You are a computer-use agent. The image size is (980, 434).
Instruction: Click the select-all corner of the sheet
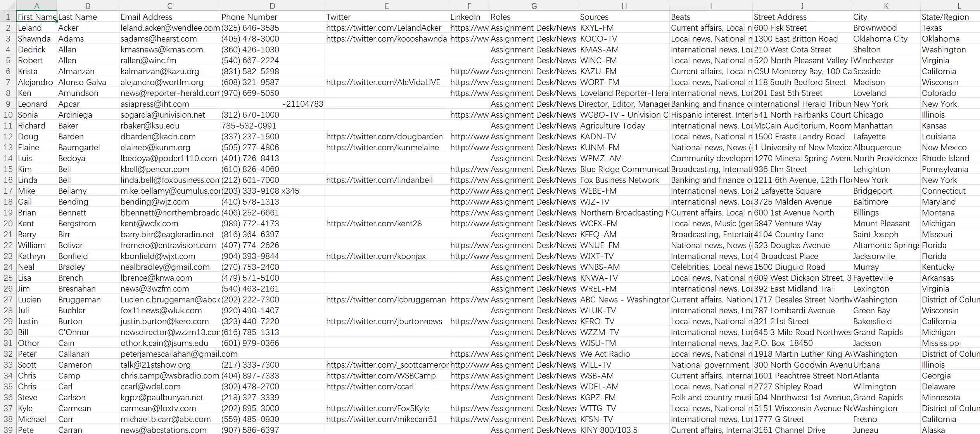[x=8, y=5]
